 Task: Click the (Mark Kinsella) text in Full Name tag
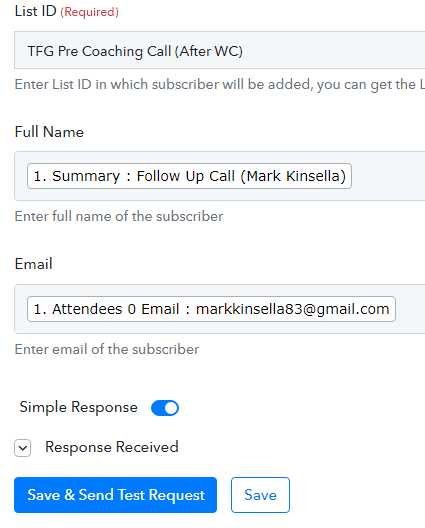tap(293, 176)
